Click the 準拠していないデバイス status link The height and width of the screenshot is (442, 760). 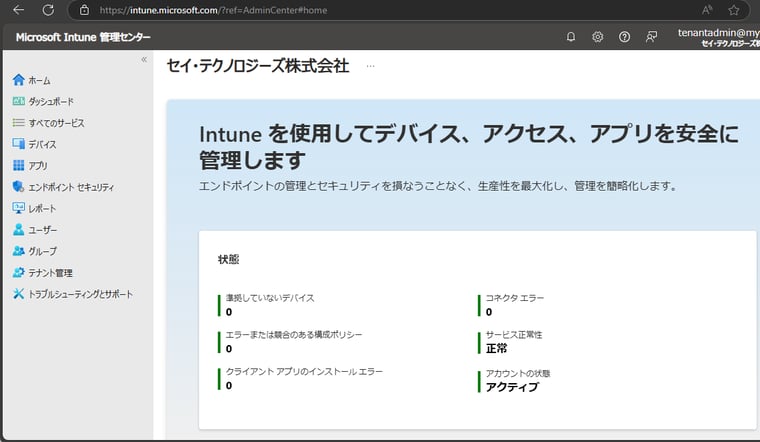coord(270,298)
